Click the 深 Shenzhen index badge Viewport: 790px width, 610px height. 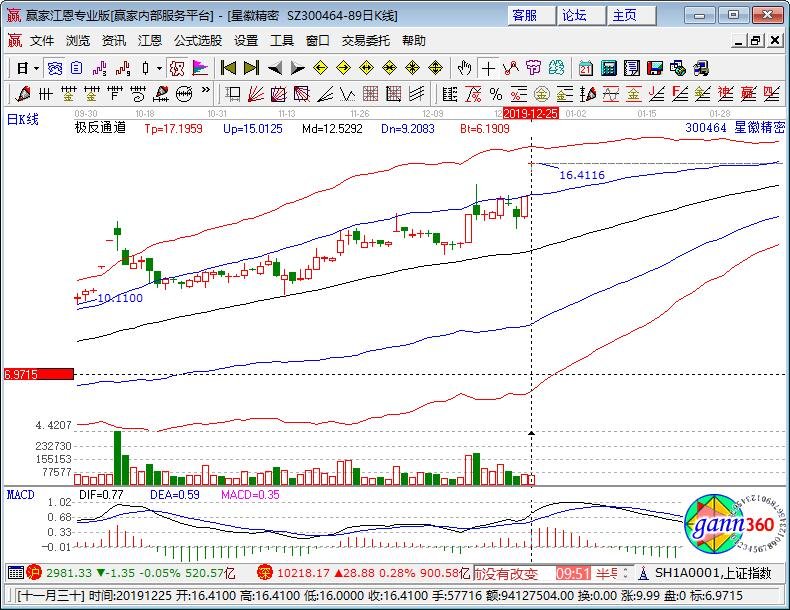265,573
